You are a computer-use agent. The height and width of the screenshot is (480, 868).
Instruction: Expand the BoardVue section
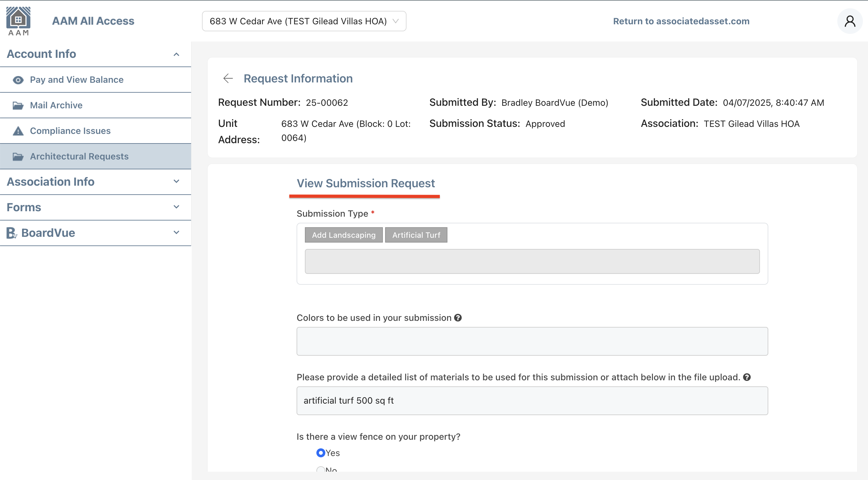coord(176,233)
